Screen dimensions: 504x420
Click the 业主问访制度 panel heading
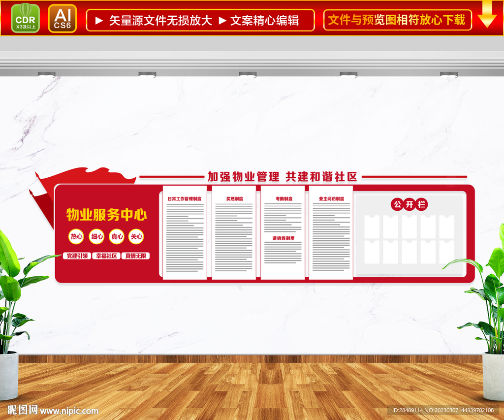331,199
